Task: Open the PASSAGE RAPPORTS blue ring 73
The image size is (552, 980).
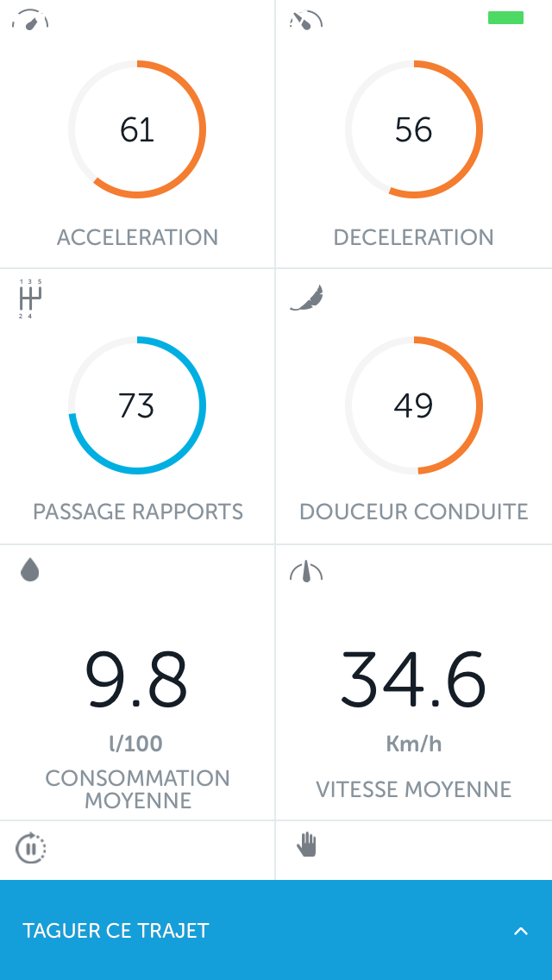Action: pyautogui.click(x=137, y=405)
